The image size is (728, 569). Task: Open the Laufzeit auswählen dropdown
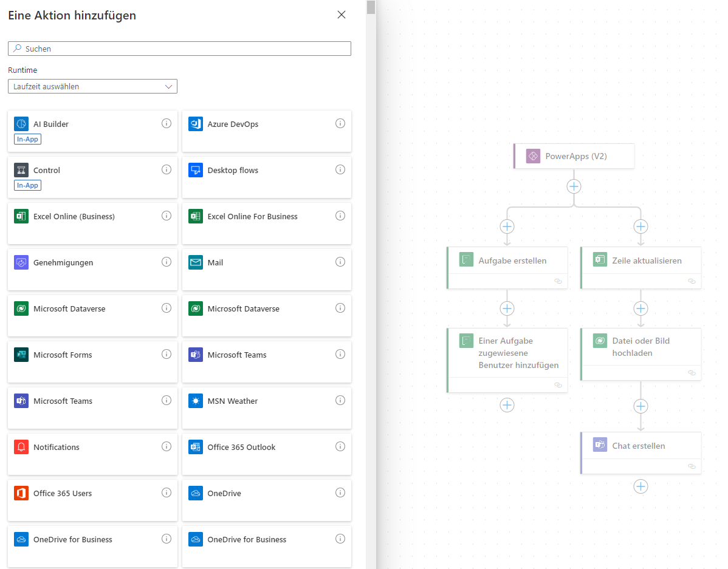click(92, 86)
